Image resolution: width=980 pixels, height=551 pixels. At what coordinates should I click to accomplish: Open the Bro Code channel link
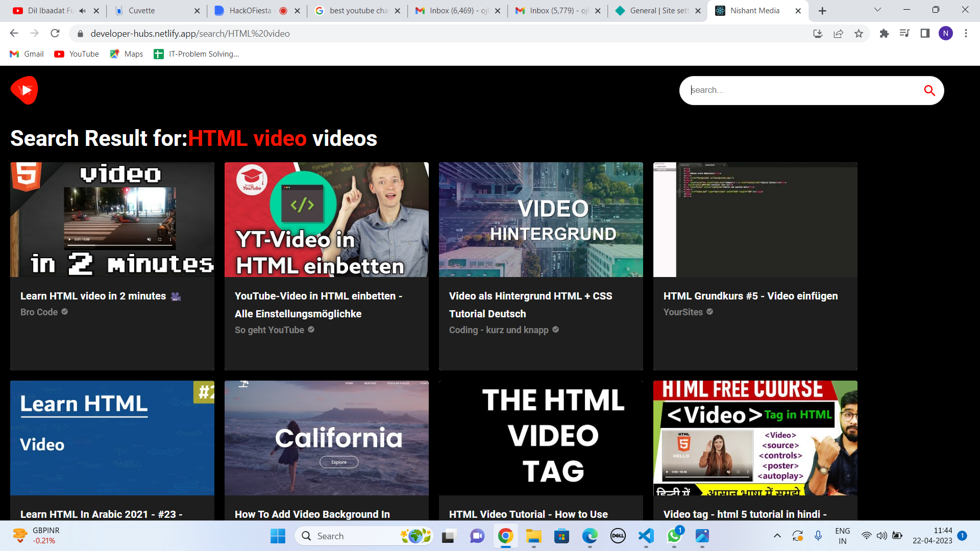[39, 312]
